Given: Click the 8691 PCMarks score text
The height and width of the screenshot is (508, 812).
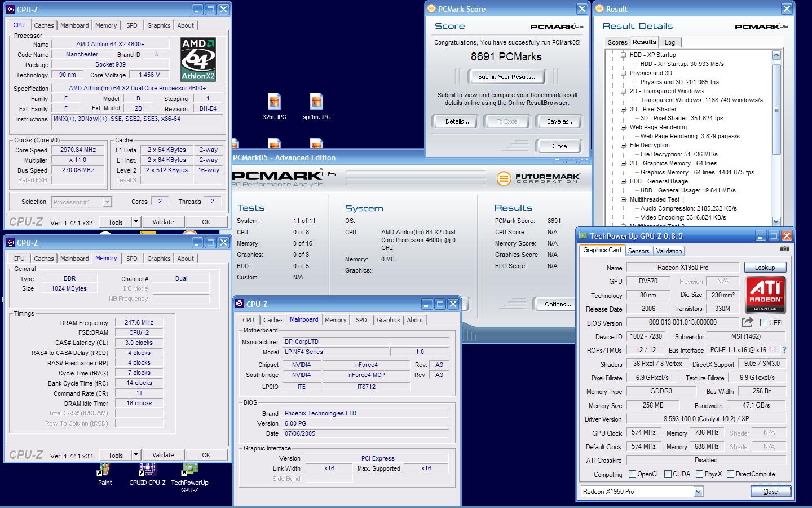Looking at the screenshot, I should point(506,57).
